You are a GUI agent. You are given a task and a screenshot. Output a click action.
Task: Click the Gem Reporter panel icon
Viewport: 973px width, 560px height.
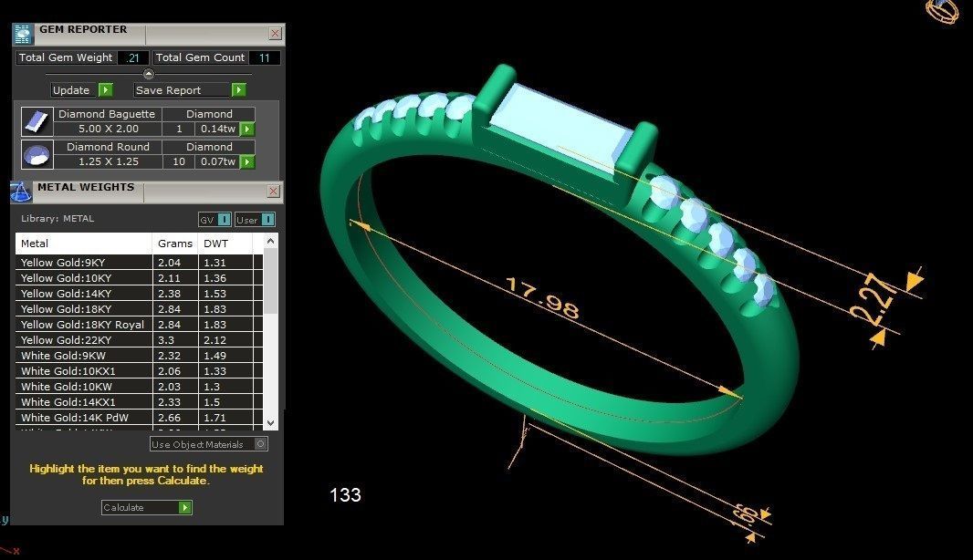(x=23, y=34)
